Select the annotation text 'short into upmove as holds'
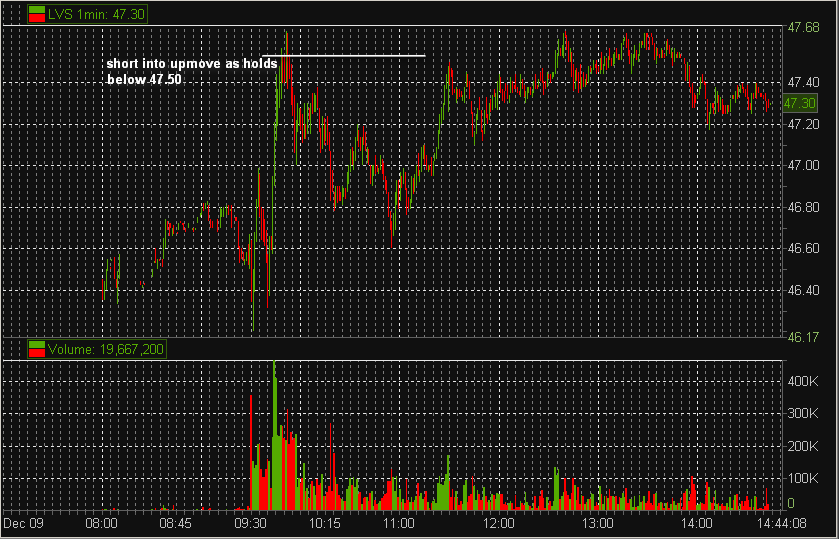 coord(192,64)
